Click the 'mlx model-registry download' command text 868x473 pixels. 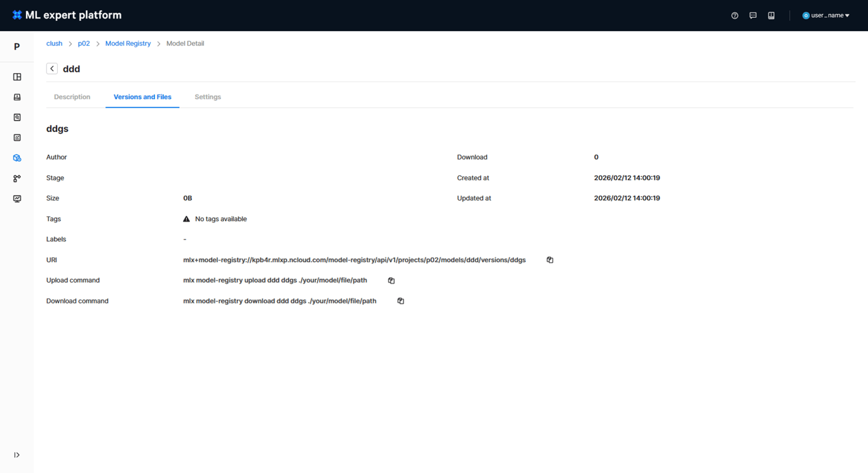coord(280,301)
